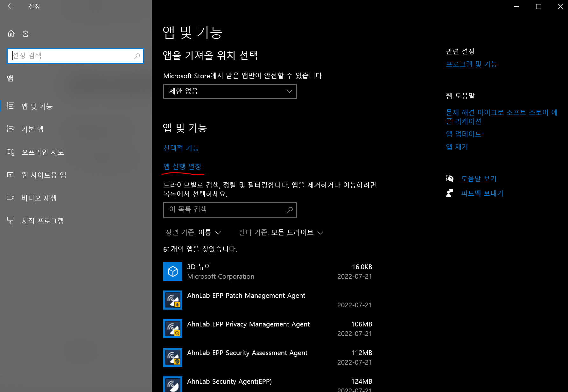Select the 비디오 재생 camera icon
The height and width of the screenshot is (392, 568).
pos(11,198)
